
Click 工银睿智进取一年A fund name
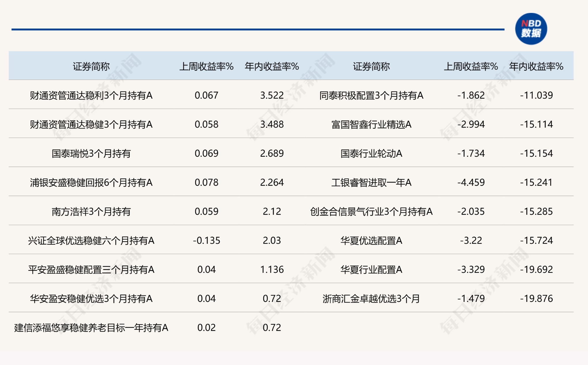pyautogui.click(x=371, y=182)
